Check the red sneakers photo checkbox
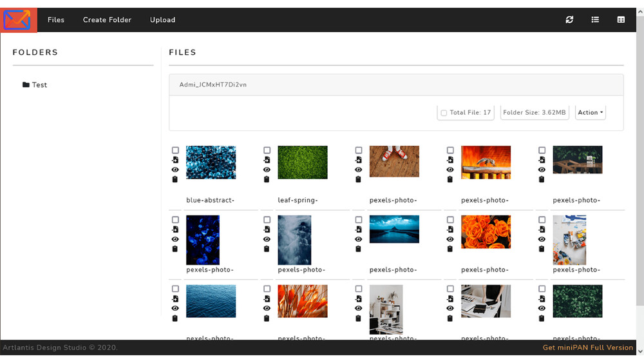The width and height of the screenshot is (644, 363). pos(359,150)
